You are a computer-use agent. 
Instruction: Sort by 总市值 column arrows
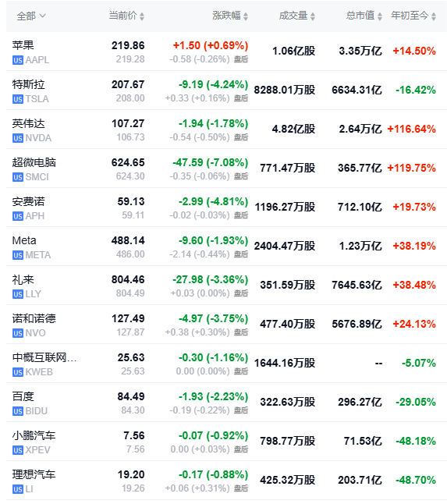coord(379,16)
